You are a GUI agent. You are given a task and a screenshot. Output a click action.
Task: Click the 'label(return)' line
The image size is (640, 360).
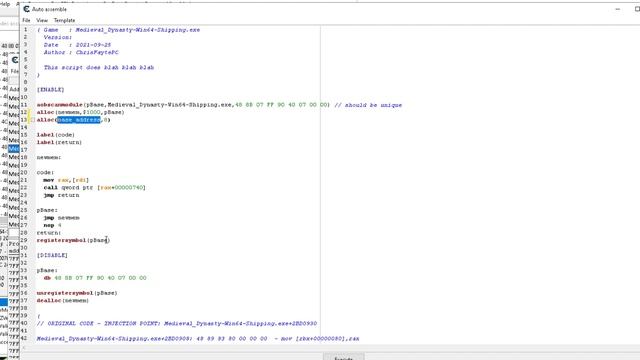[59, 142]
